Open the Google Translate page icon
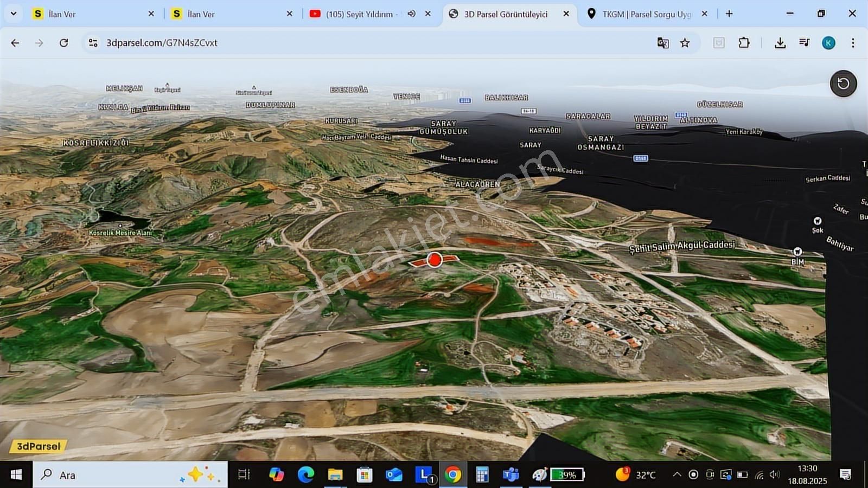This screenshot has height=488, width=868. pos(662,42)
